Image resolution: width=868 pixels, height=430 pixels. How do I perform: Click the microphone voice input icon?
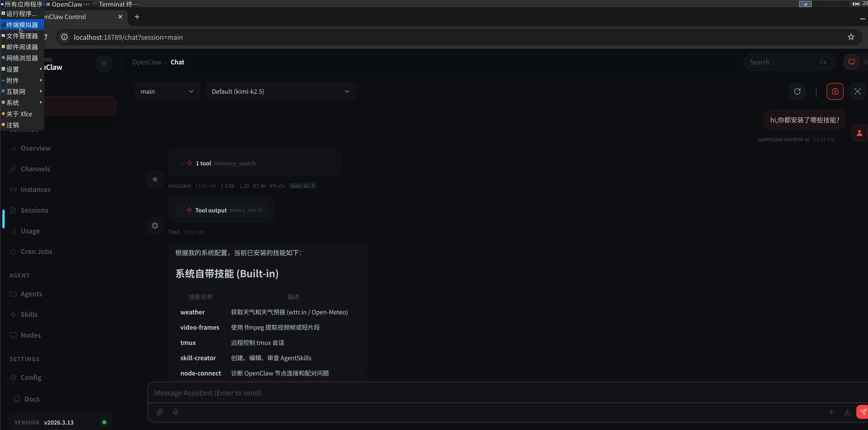point(176,412)
